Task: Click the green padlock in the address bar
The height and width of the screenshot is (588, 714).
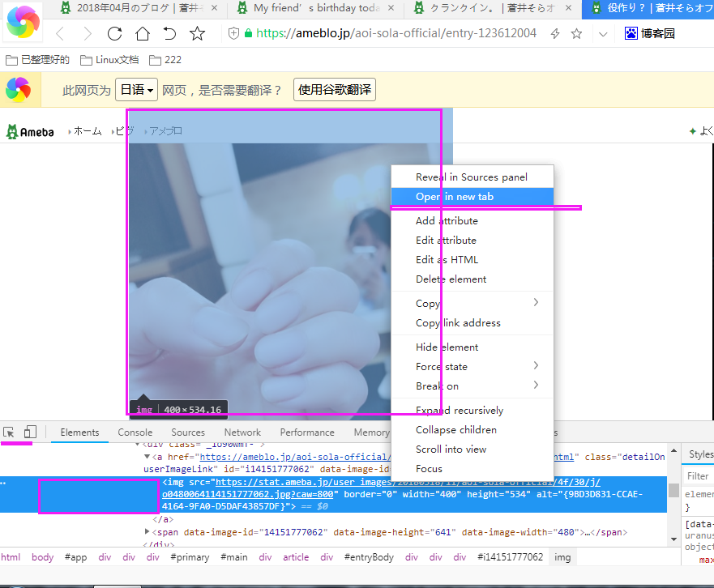Action: pyautogui.click(x=248, y=33)
